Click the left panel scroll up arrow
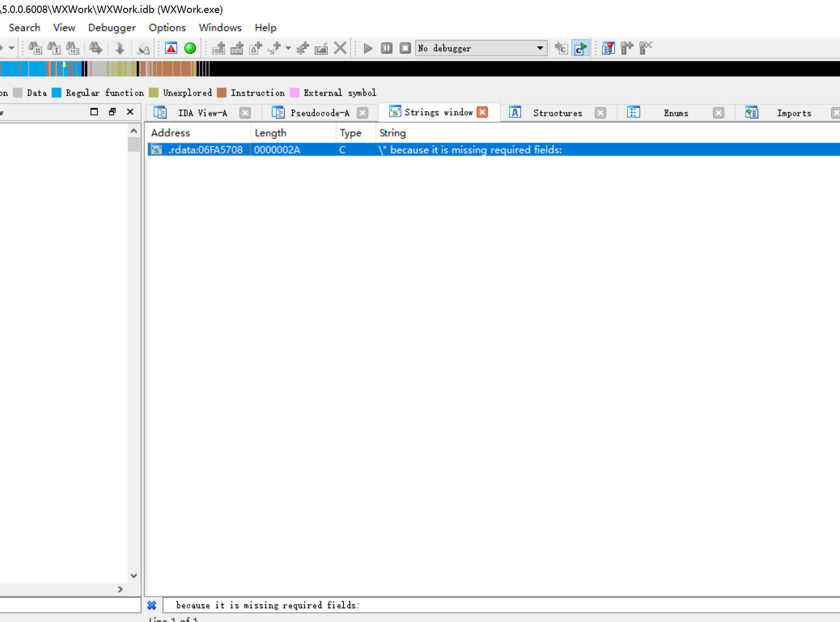This screenshot has width=840, height=622. pyautogui.click(x=134, y=131)
